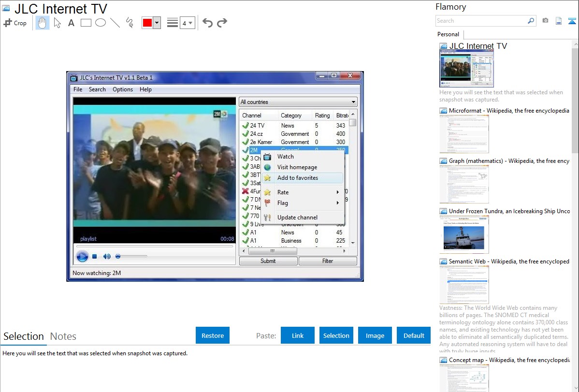Click the play button in player
The width and height of the screenshot is (579, 392).
[x=82, y=256]
